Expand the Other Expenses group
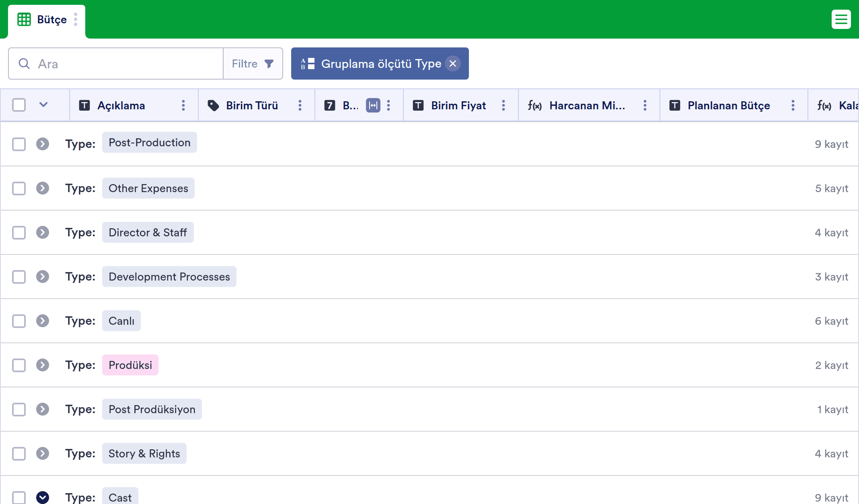The image size is (859, 504). tap(43, 188)
